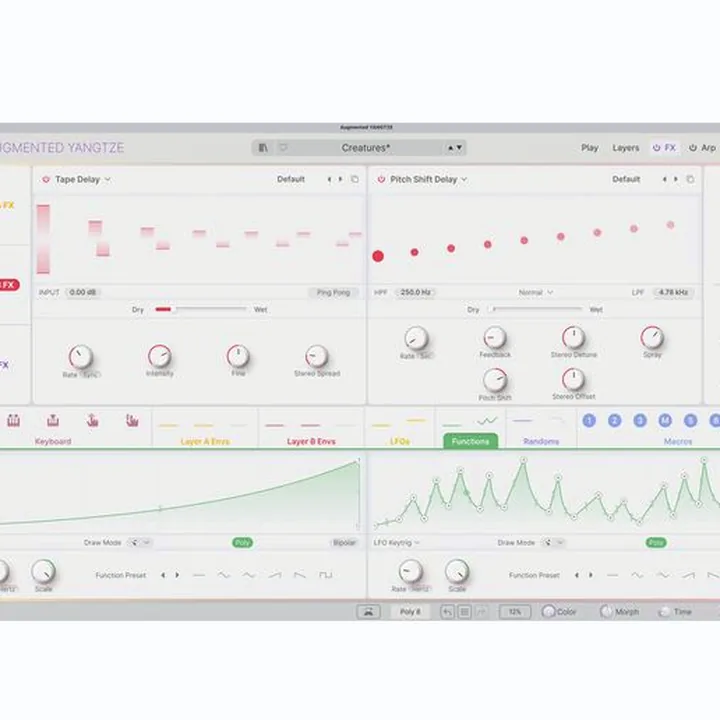Image resolution: width=720 pixels, height=720 pixels.
Task: Toggle Poly on the left function
Action: tap(242, 543)
